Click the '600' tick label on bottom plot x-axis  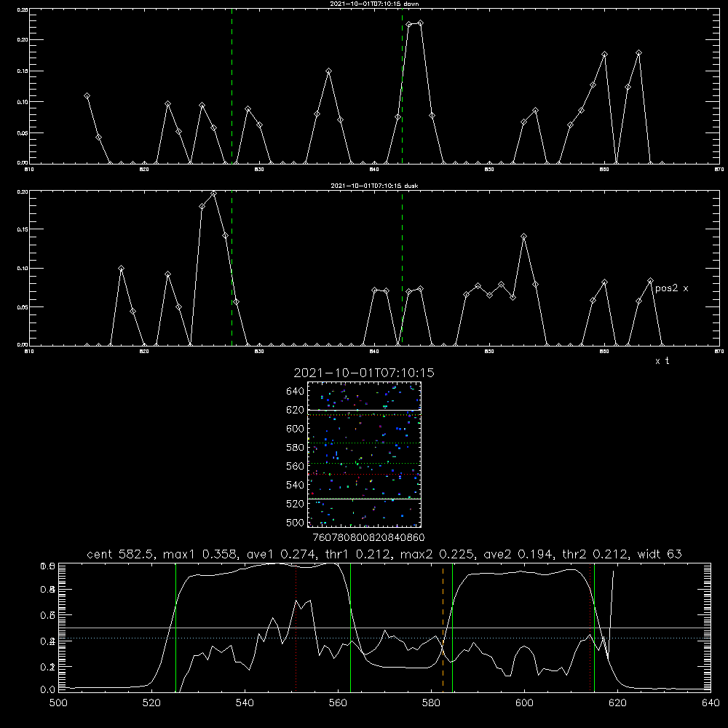525,703
